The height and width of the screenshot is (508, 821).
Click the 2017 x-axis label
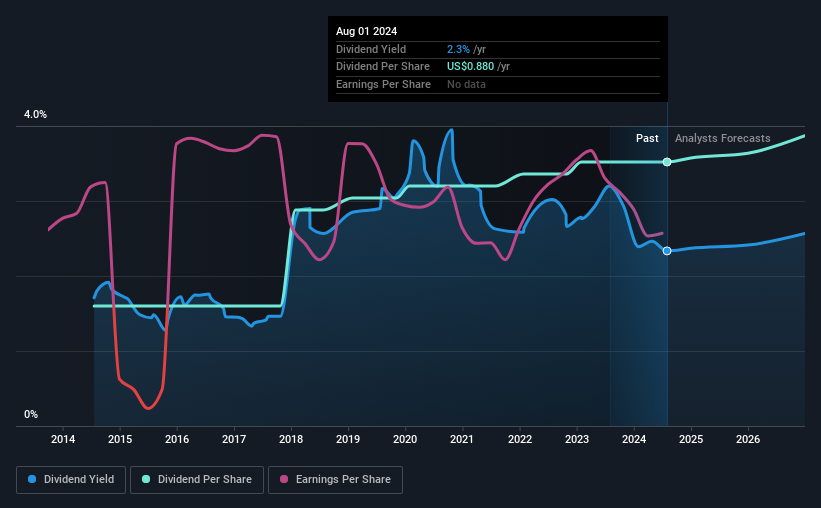point(234,439)
